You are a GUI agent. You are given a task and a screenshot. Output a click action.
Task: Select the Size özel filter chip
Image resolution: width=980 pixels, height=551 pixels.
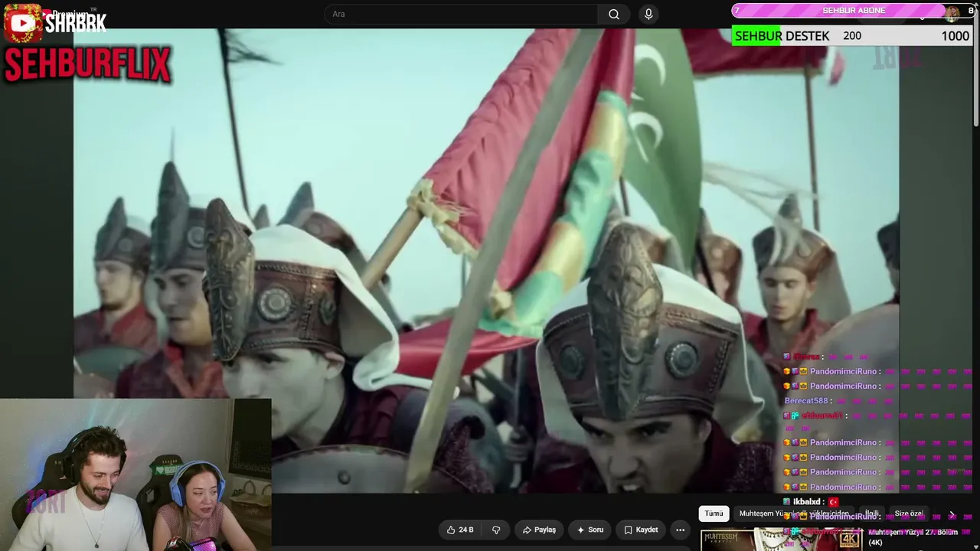[x=909, y=514]
